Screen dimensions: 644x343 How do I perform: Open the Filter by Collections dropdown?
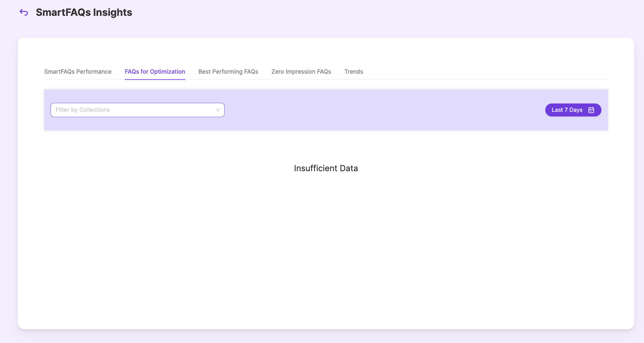(137, 110)
